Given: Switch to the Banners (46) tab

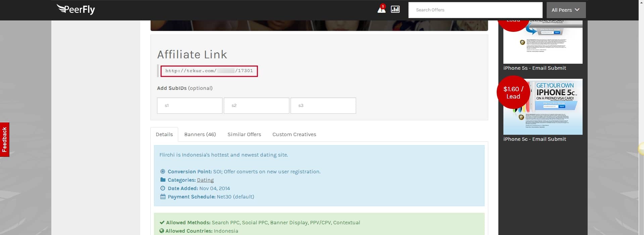Looking at the screenshot, I should (200, 134).
